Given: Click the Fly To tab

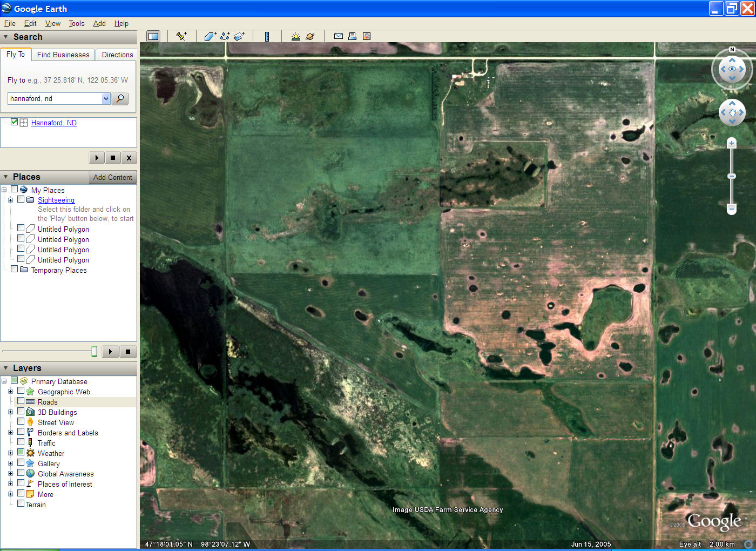Looking at the screenshot, I should [x=16, y=55].
